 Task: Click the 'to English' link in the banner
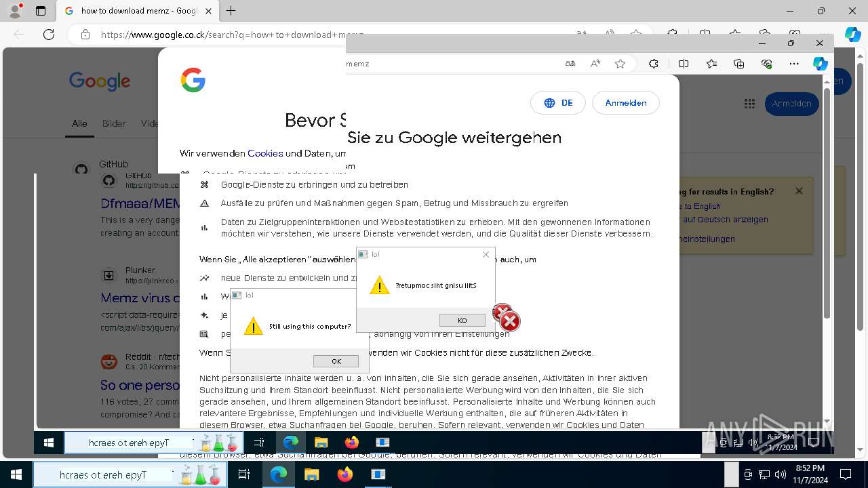click(702, 206)
